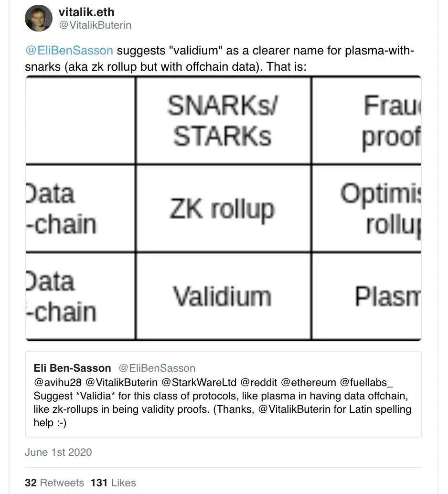448x494 pixels.
Task: Open the Eli Ben-Sasson name in the quoted tweet
Action: [72, 368]
